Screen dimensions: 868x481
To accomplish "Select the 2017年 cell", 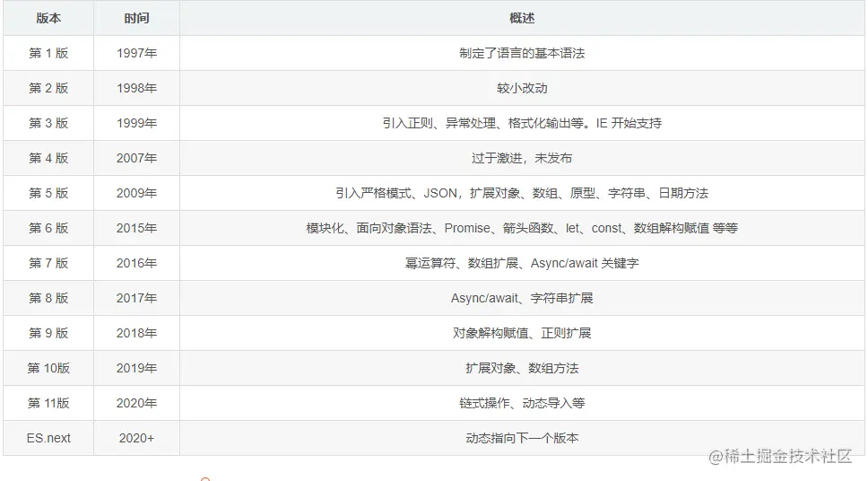I will pyautogui.click(x=136, y=298).
